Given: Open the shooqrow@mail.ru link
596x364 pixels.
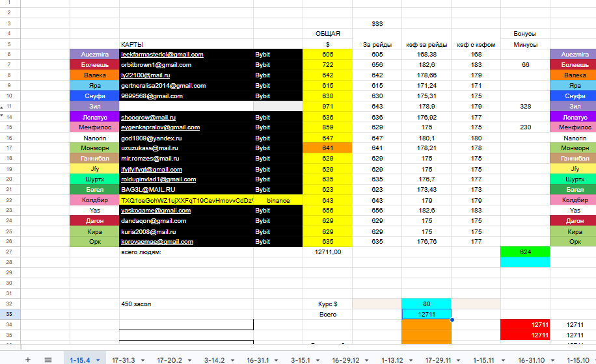Looking at the screenshot, I should (x=148, y=117).
